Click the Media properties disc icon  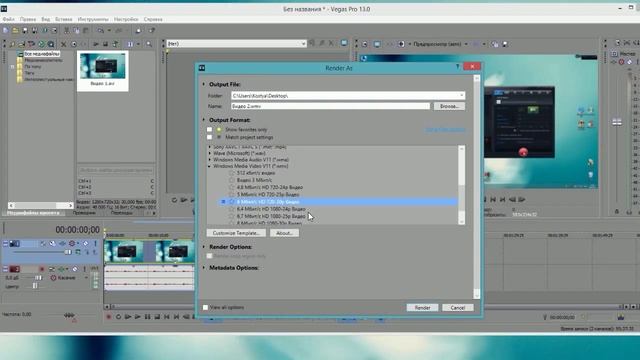pos(74,44)
